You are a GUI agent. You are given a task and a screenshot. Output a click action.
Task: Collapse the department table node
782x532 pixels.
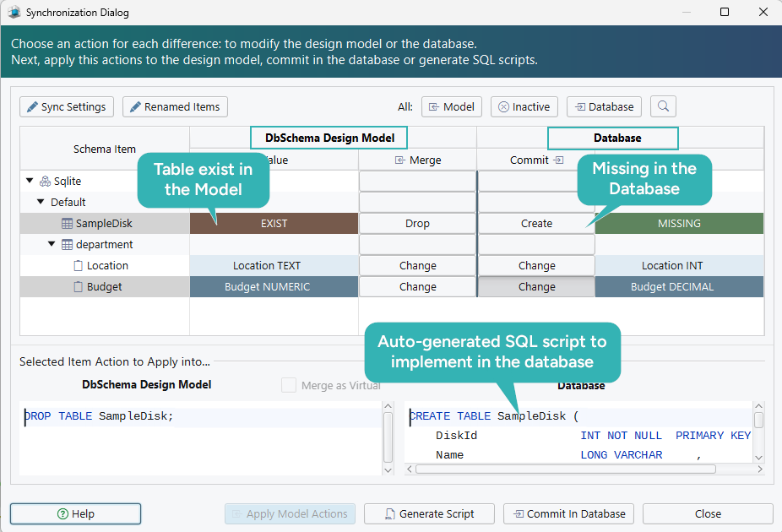coord(52,244)
